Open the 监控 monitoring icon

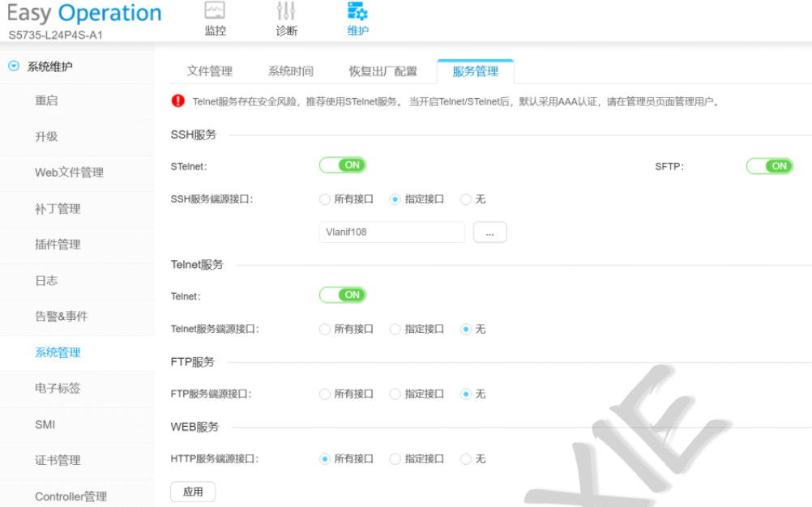(215, 12)
